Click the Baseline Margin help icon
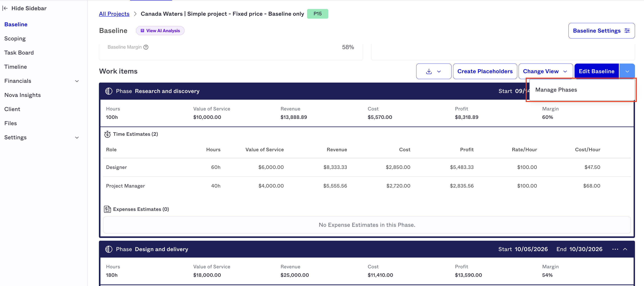This screenshot has width=644, height=286. click(x=146, y=47)
